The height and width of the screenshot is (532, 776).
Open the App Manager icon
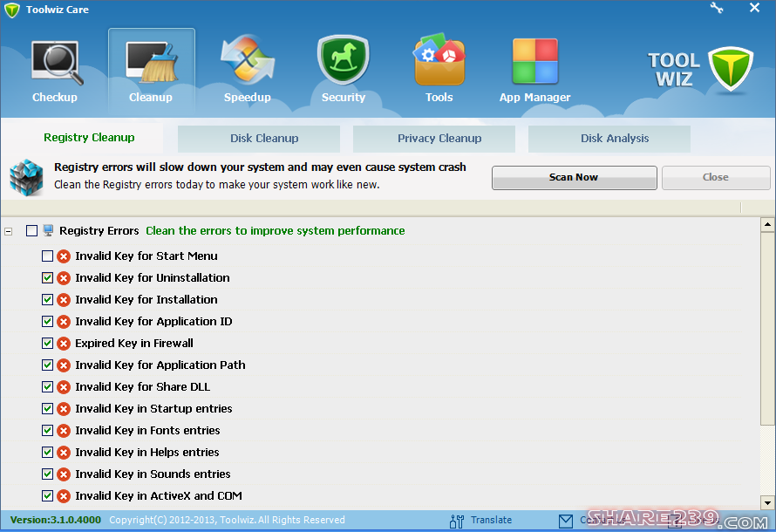coord(535,61)
